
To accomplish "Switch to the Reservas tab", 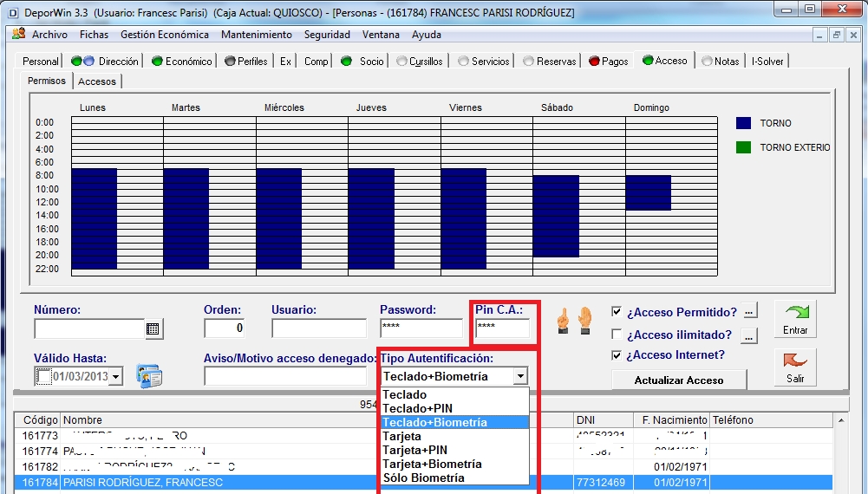I will click(550, 61).
